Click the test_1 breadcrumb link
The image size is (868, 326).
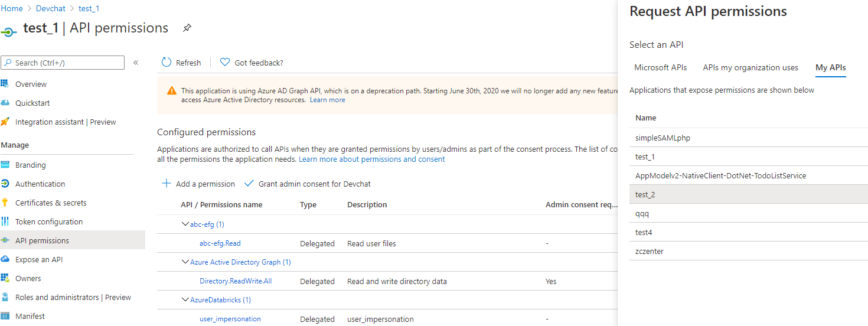[x=89, y=8]
